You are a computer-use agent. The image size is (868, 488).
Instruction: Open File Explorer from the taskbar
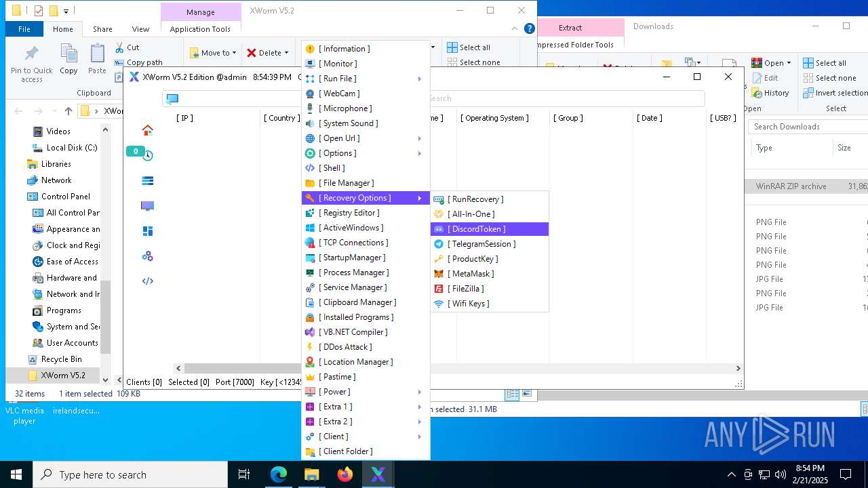(x=312, y=474)
